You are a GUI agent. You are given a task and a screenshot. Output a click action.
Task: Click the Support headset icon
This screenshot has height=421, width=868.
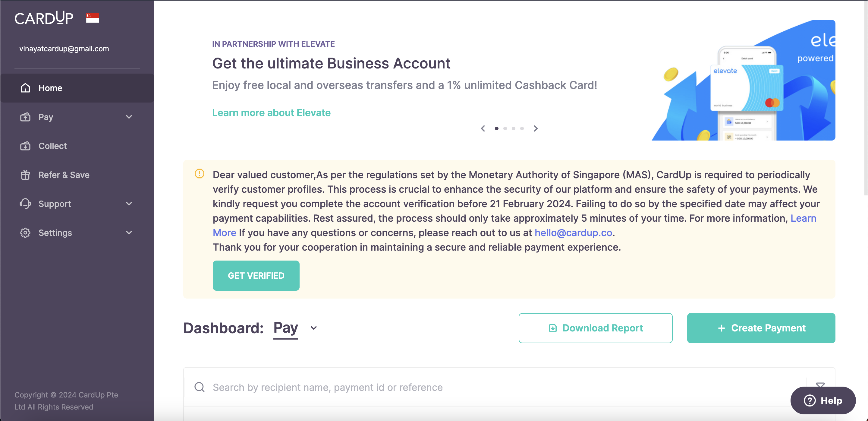(25, 204)
